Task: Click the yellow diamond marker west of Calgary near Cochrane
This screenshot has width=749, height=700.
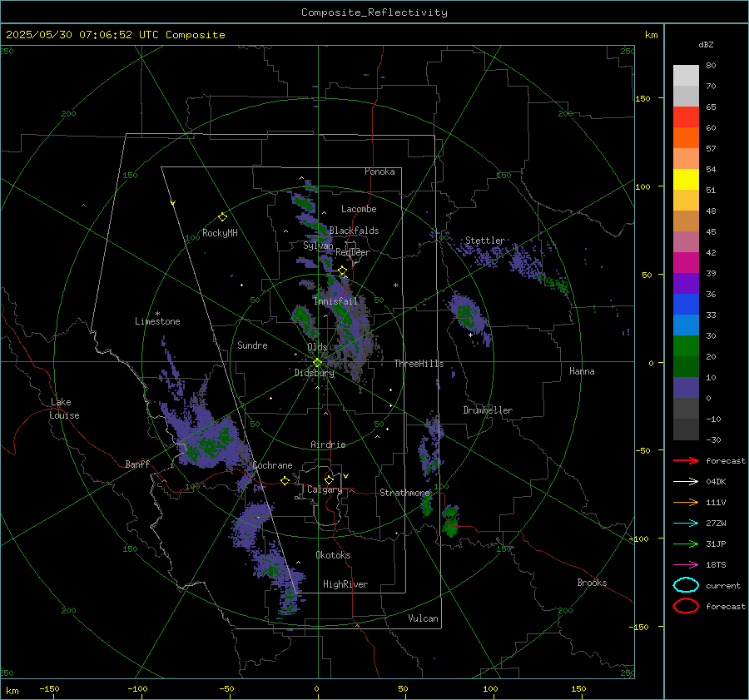Action: pos(285,480)
